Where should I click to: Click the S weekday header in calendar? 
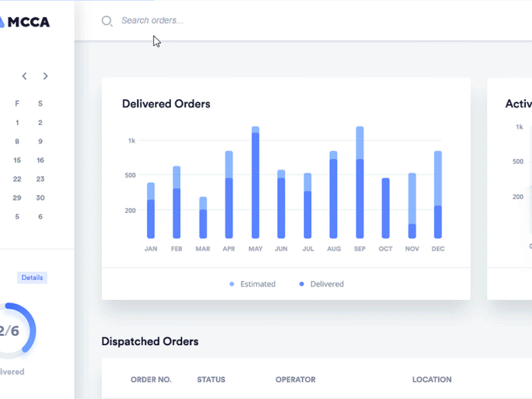(40, 104)
